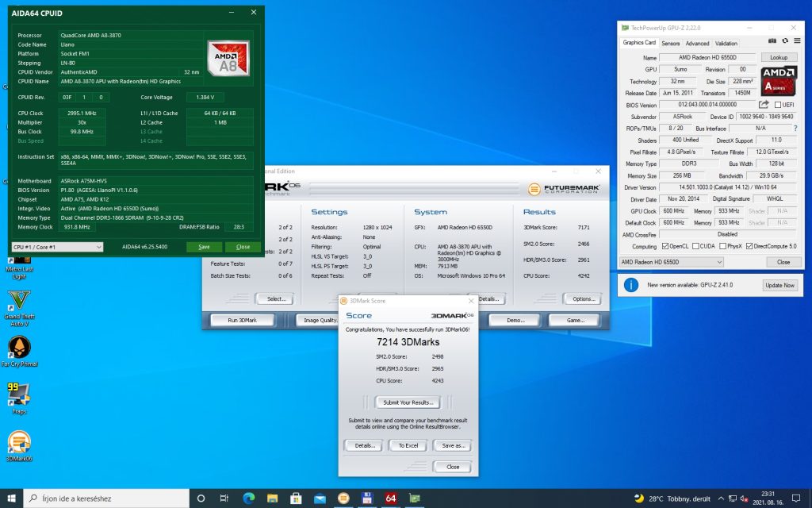The image size is (812, 508).
Task: Open Task View on the taskbar
Action: coord(224,498)
